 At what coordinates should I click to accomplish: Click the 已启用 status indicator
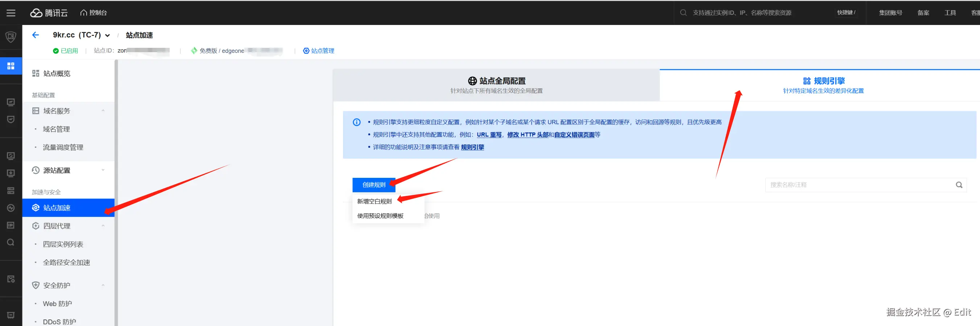tap(65, 51)
